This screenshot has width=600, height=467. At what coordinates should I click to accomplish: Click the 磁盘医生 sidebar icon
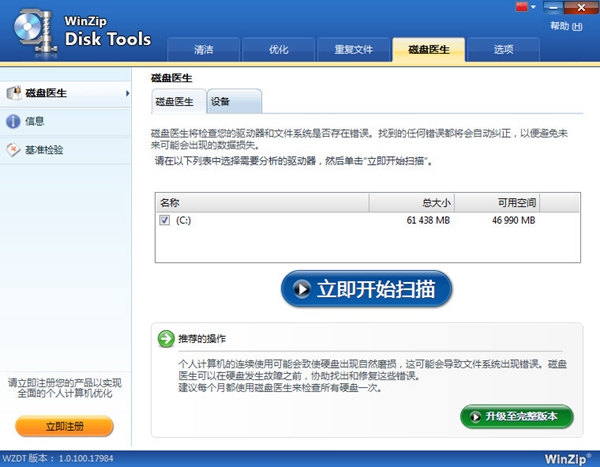coord(14,93)
